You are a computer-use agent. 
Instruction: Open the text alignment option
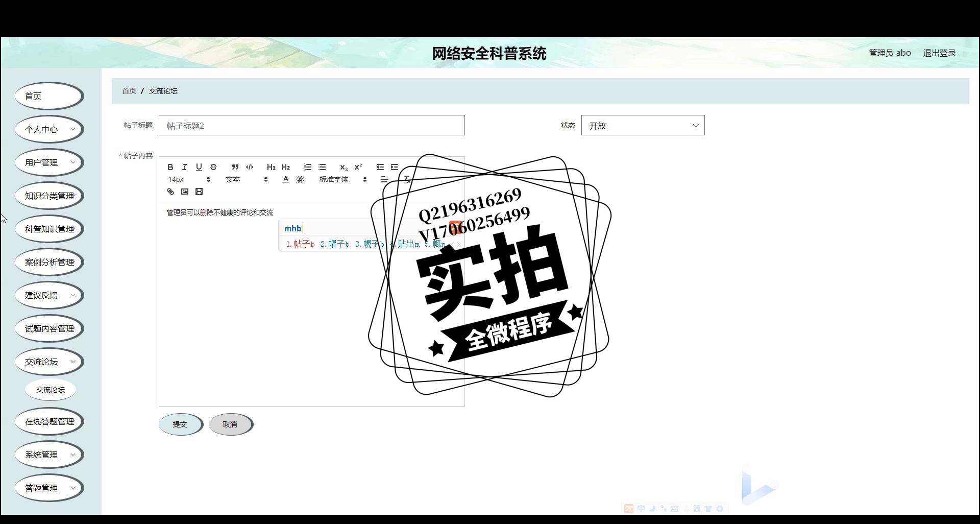point(385,179)
